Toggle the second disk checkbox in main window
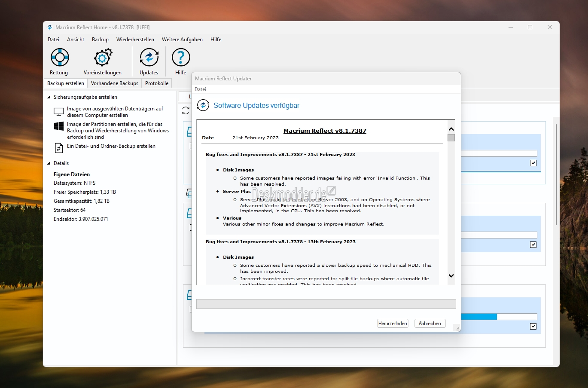588x388 pixels. (533, 244)
